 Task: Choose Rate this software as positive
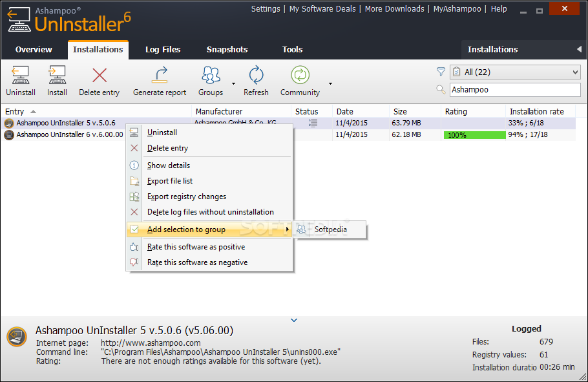pyautogui.click(x=209, y=247)
